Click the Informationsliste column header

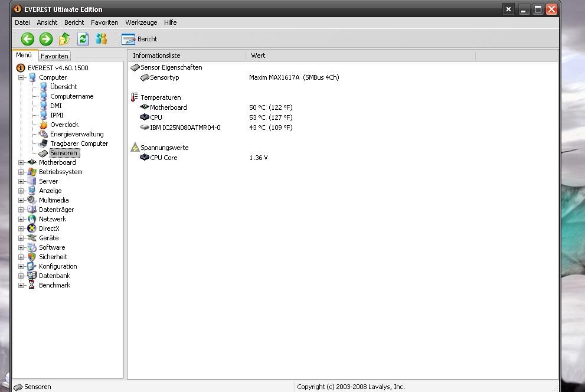coord(187,55)
